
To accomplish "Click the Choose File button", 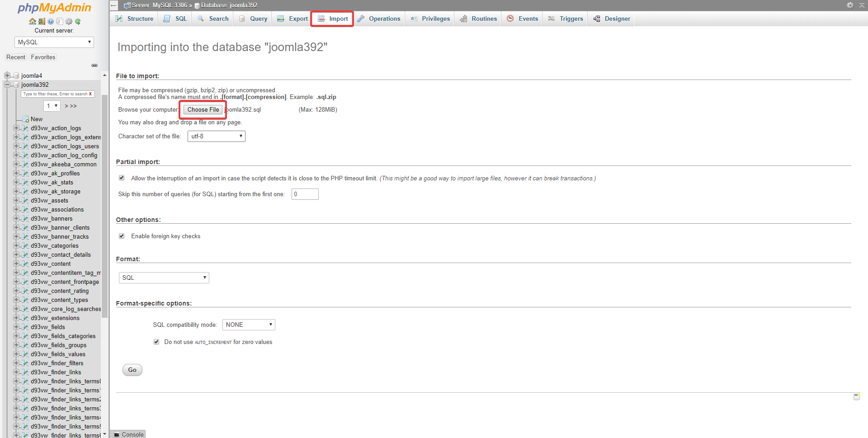I will point(203,110).
